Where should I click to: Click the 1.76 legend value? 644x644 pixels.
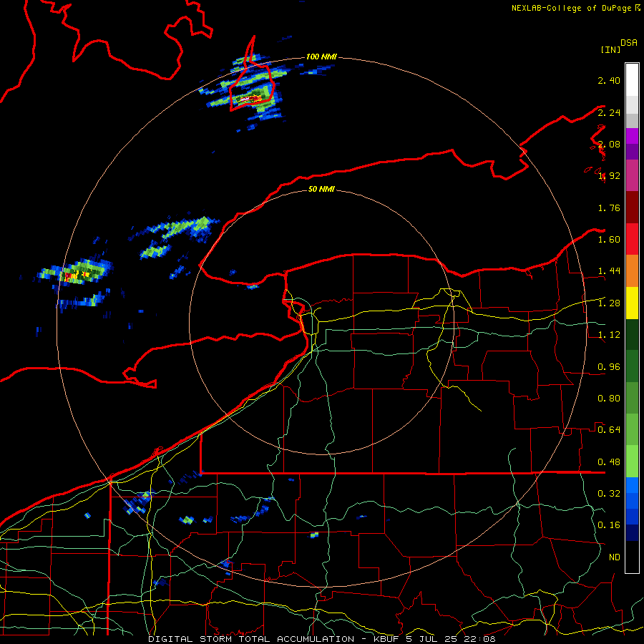609,208
